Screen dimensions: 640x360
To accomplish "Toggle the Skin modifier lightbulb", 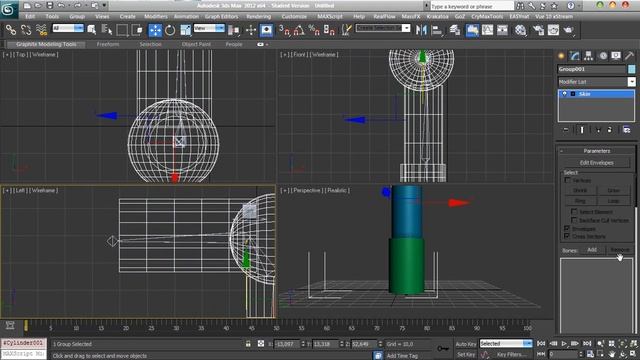I will 564,94.
